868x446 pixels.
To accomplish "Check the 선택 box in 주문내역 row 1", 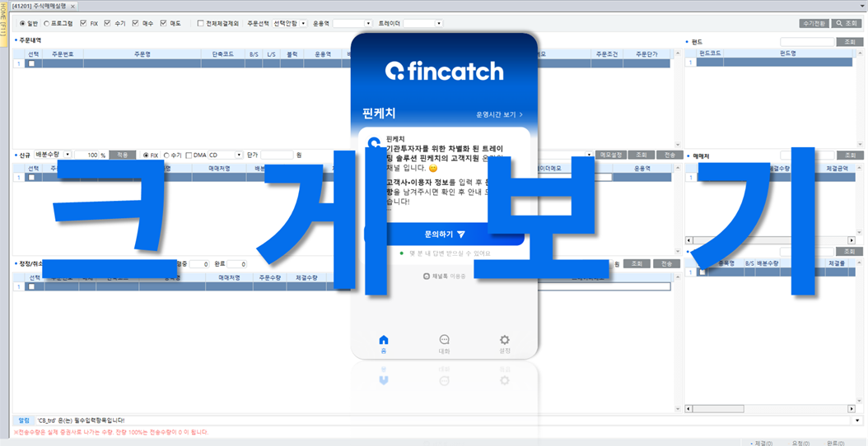I will [x=32, y=63].
